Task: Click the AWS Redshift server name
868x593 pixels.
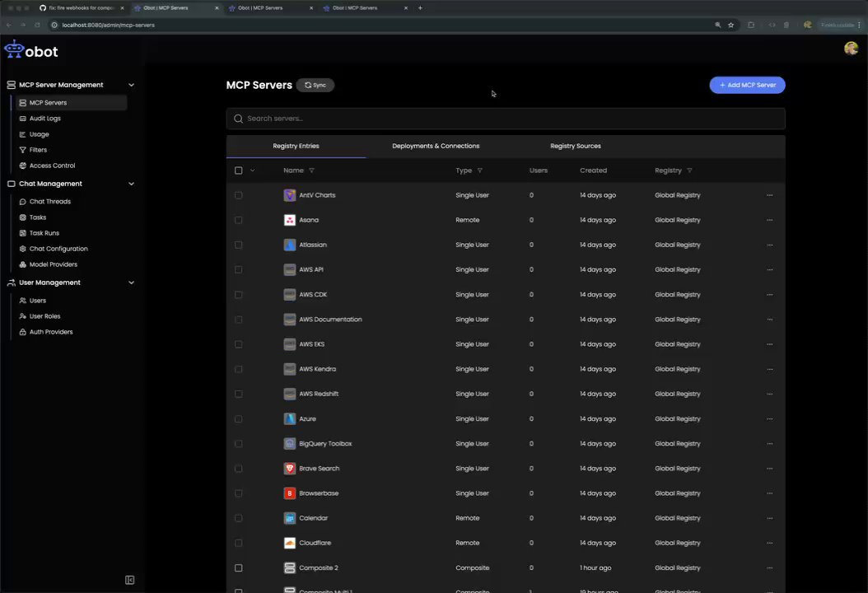Action: (319, 394)
